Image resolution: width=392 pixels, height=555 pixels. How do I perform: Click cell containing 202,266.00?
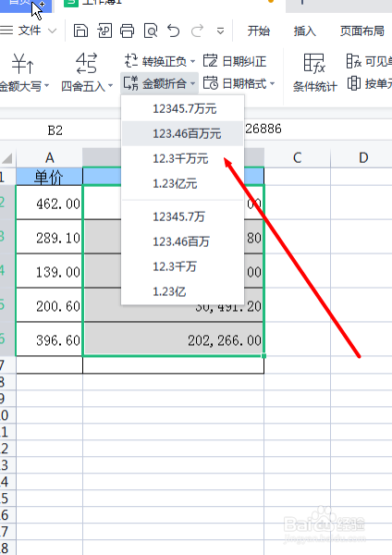(x=174, y=339)
